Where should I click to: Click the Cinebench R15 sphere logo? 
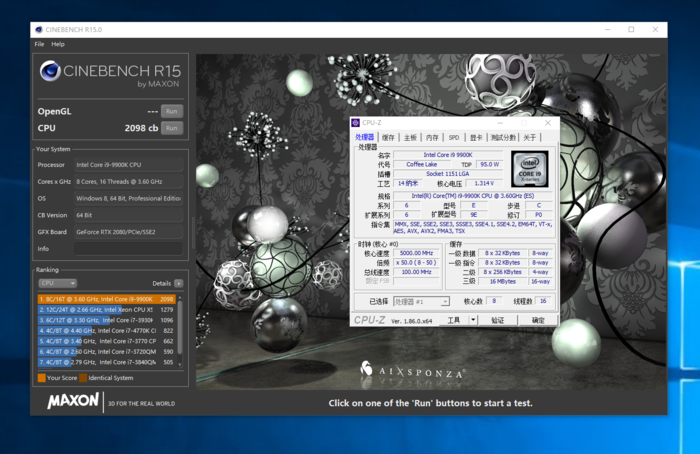[50, 71]
